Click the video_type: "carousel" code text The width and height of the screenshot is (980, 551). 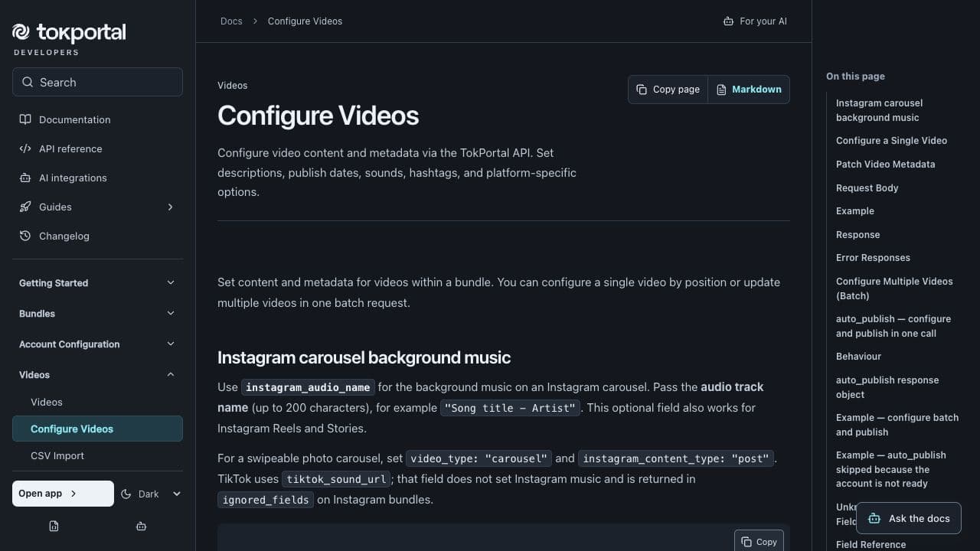(479, 459)
